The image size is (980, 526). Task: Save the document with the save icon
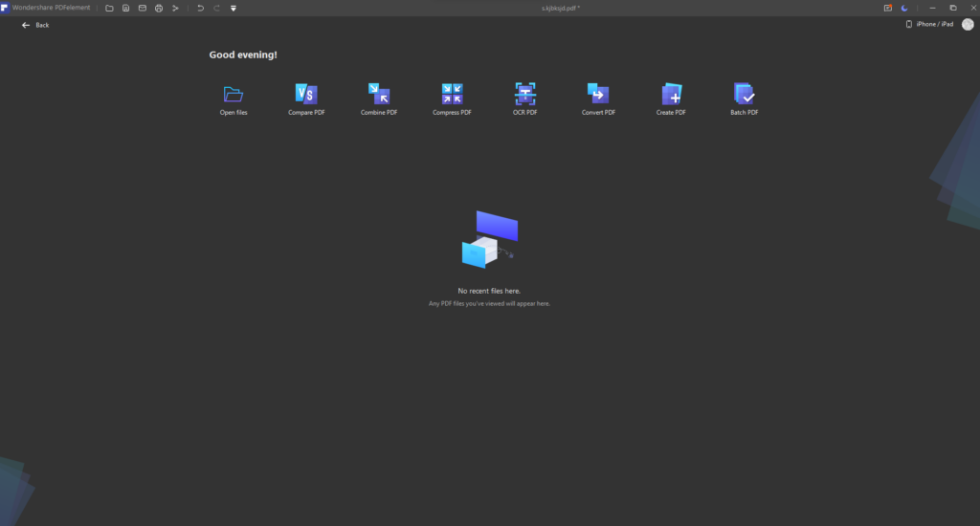pos(125,8)
